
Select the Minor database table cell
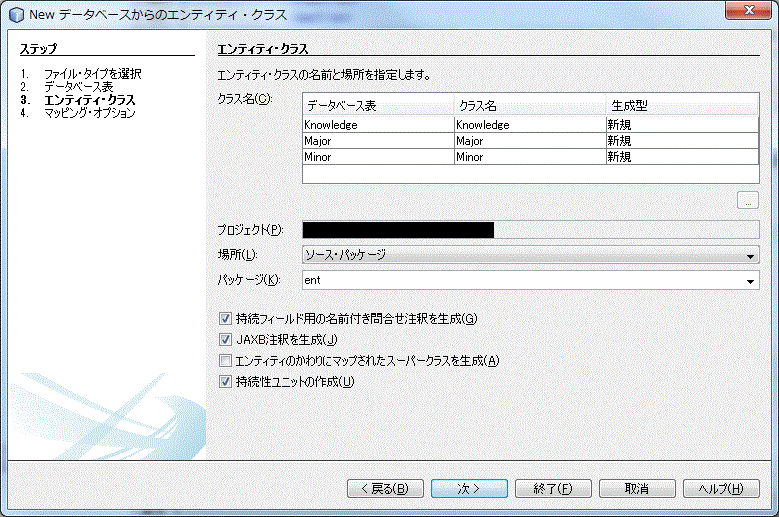(378, 156)
